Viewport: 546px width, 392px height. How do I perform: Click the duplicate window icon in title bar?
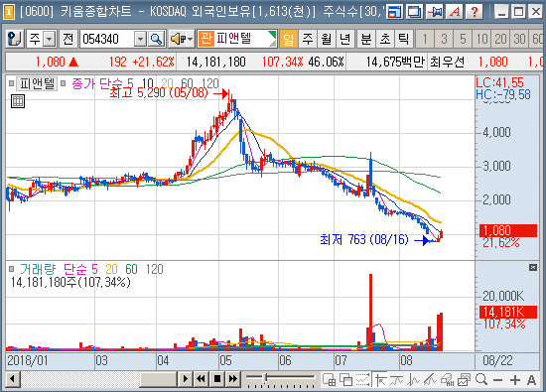[415, 12]
